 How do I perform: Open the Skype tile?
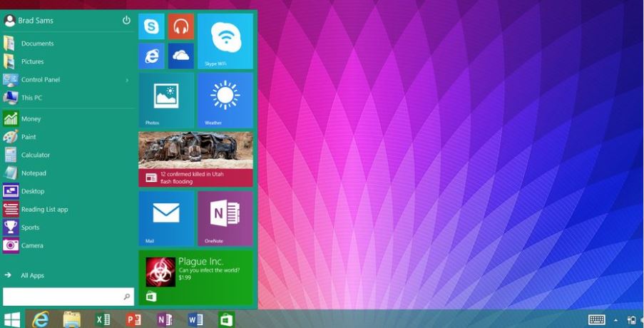(x=151, y=26)
